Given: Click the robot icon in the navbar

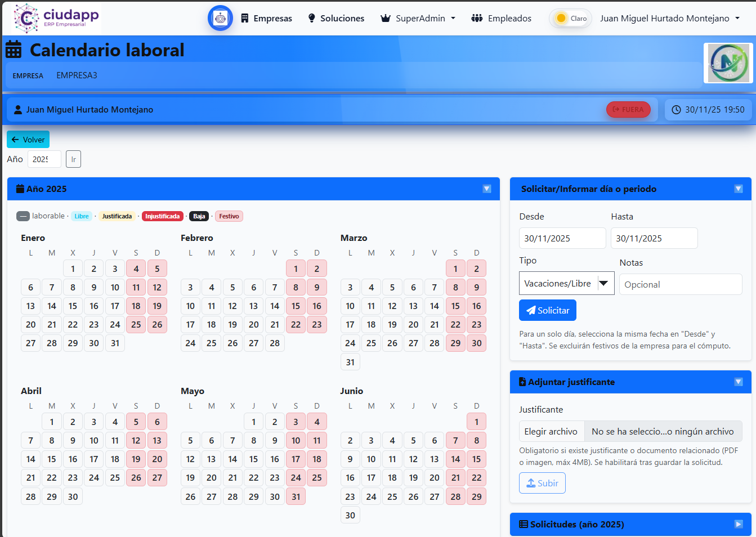Looking at the screenshot, I should tap(220, 17).
